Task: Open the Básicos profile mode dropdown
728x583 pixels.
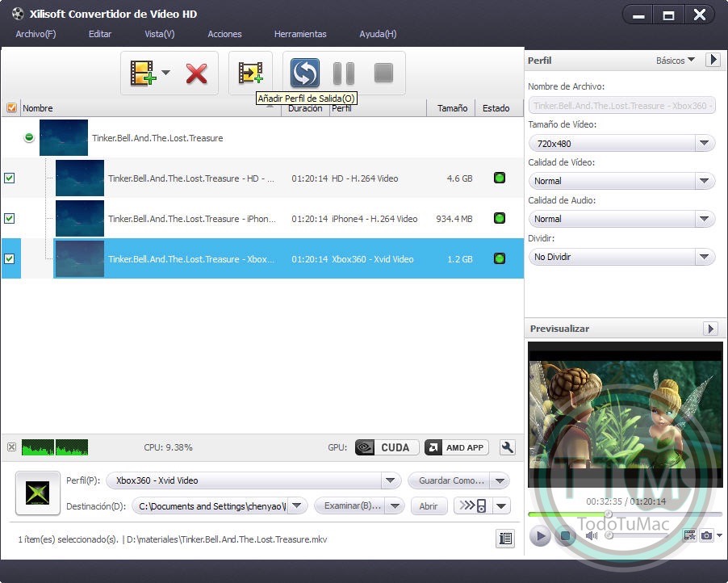Action: pyautogui.click(x=675, y=61)
